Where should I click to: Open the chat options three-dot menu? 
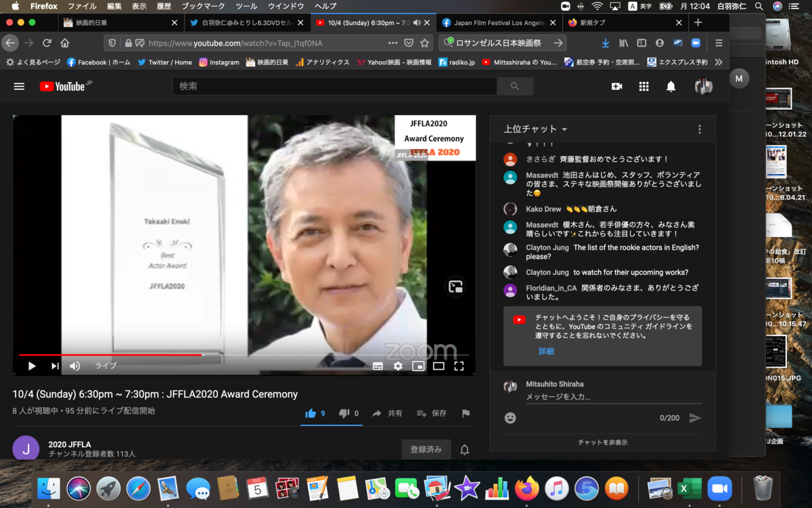[700, 129]
